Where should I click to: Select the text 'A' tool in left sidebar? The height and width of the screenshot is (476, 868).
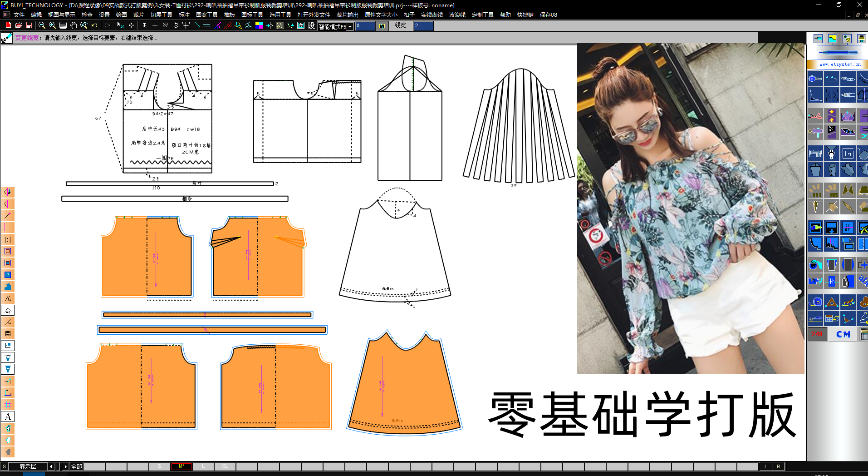click(x=8, y=416)
